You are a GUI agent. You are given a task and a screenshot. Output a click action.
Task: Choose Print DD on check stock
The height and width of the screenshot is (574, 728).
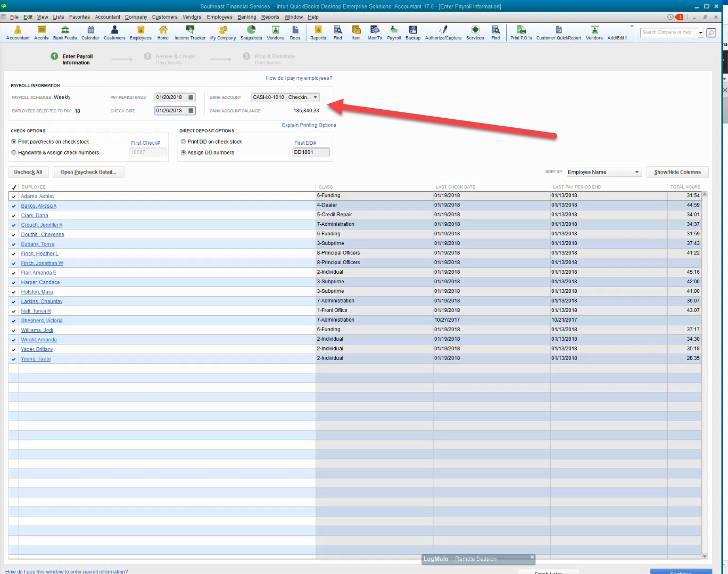[x=183, y=142]
